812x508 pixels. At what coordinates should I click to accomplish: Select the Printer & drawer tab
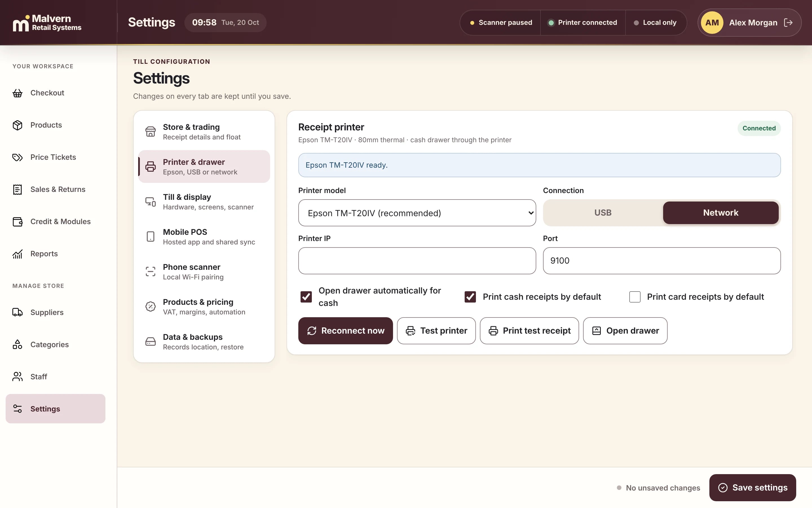204,167
